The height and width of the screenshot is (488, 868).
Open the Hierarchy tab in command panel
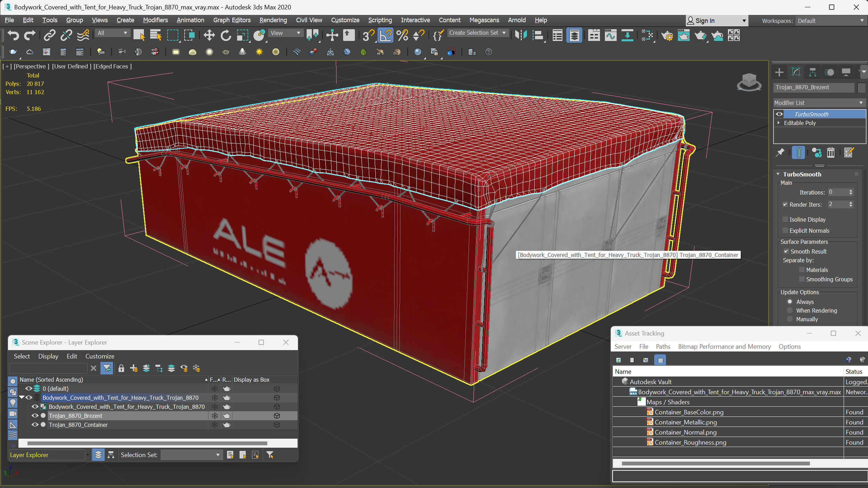(x=812, y=72)
